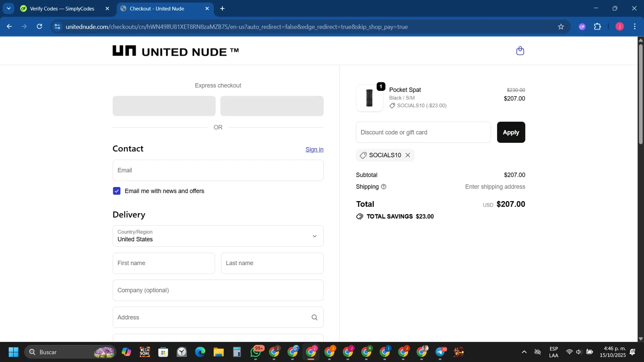Click the address search magnifier icon
644x362 pixels.
(x=315, y=317)
